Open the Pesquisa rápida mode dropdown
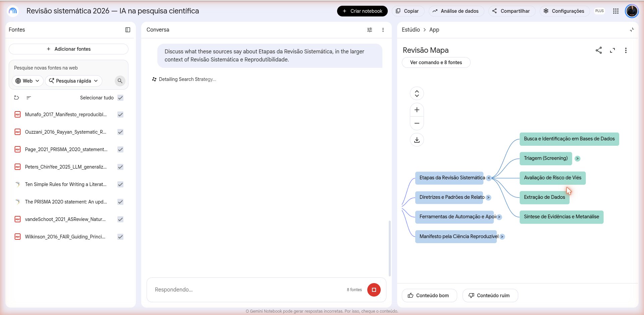 (73, 81)
